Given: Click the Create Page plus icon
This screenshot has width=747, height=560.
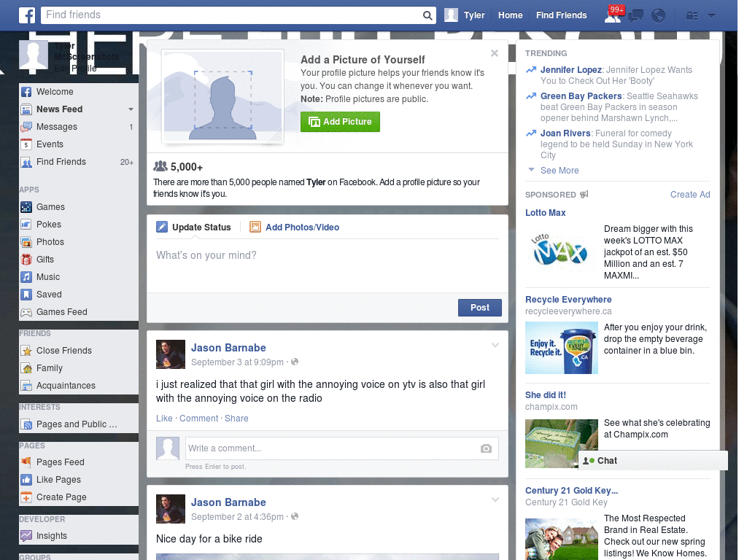Looking at the screenshot, I should coord(26,497).
